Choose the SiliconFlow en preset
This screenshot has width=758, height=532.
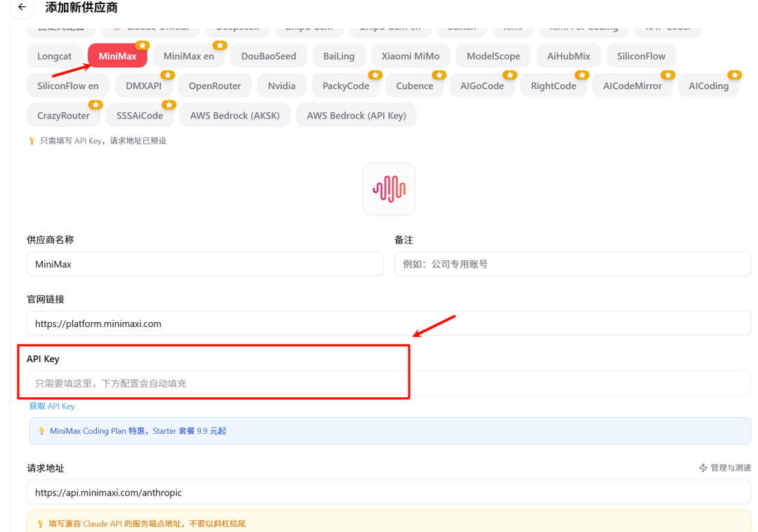[x=67, y=86]
